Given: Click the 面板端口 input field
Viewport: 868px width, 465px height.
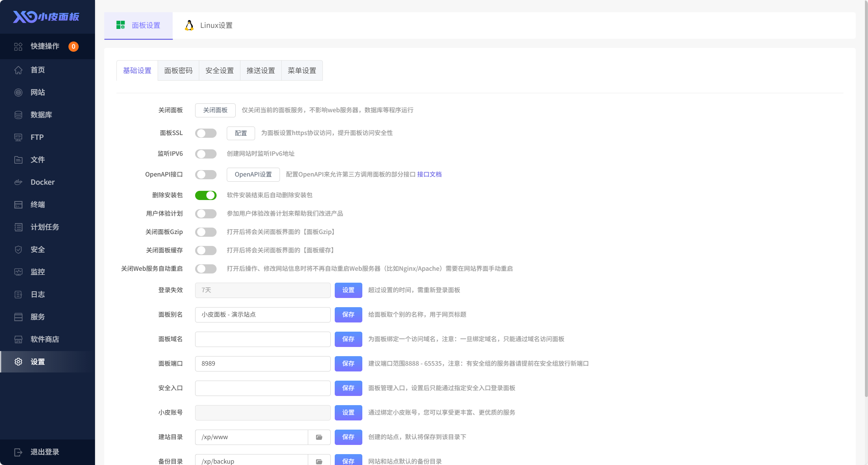Looking at the screenshot, I should click(x=263, y=364).
